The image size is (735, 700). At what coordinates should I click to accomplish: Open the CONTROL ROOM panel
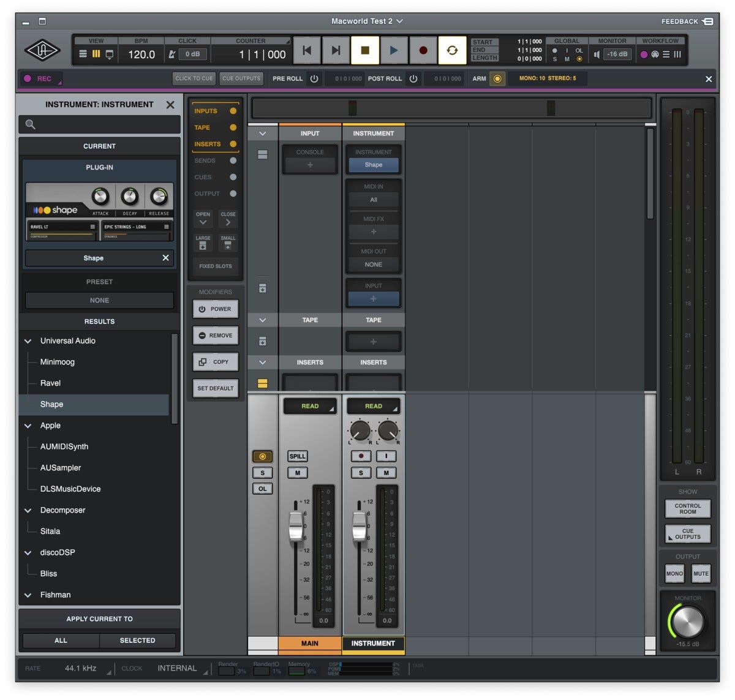(688, 509)
